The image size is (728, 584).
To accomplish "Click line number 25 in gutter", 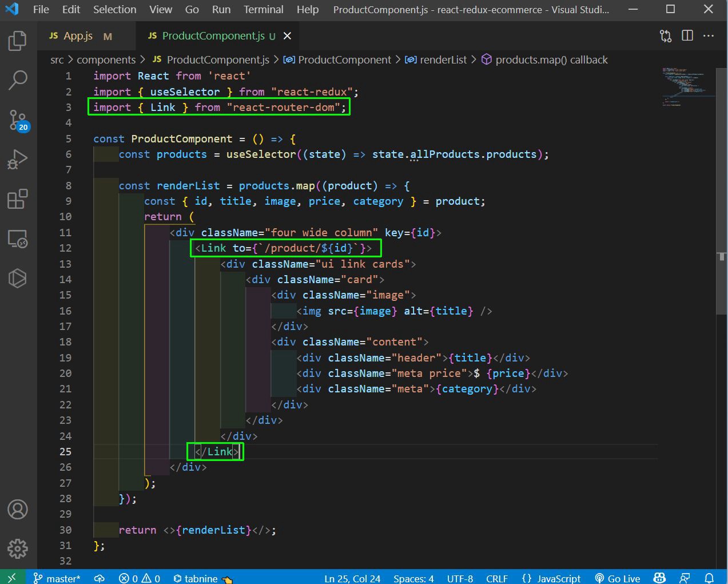I will [x=66, y=451].
